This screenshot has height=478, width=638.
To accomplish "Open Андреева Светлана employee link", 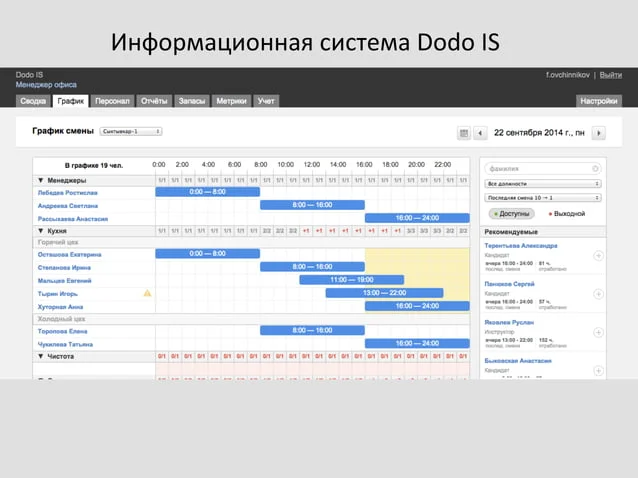I will (68, 206).
